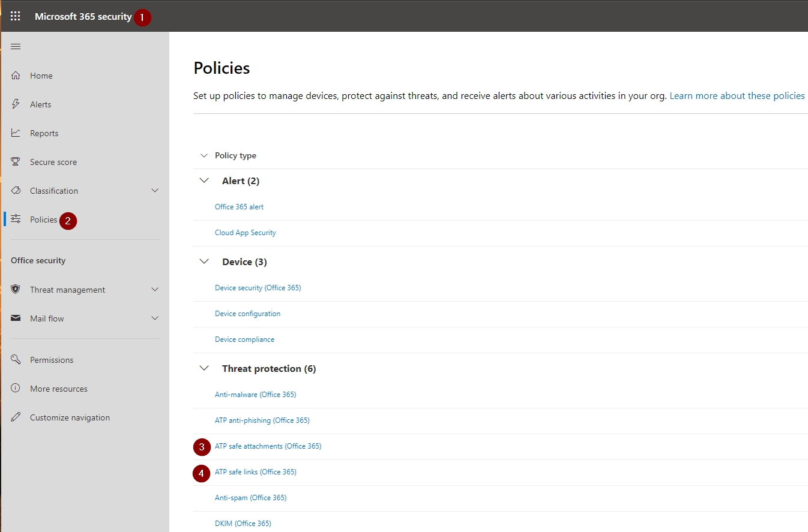Viewport: 808px width, 532px height.
Task: Click the Home house icon
Action: tap(16, 76)
